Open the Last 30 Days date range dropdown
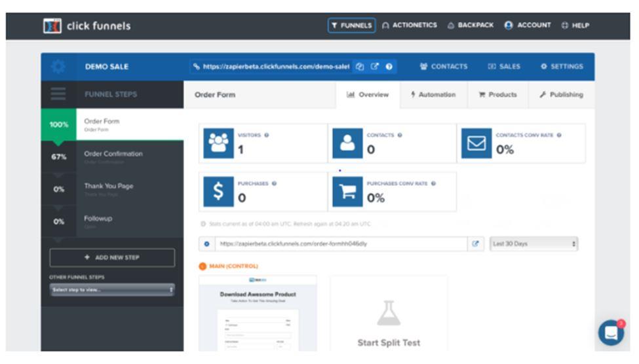The image size is (639, 364). tap(533, 244)
